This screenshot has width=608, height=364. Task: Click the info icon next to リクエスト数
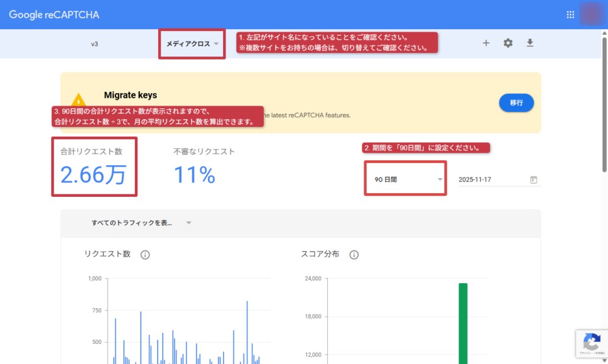[145, 255]
